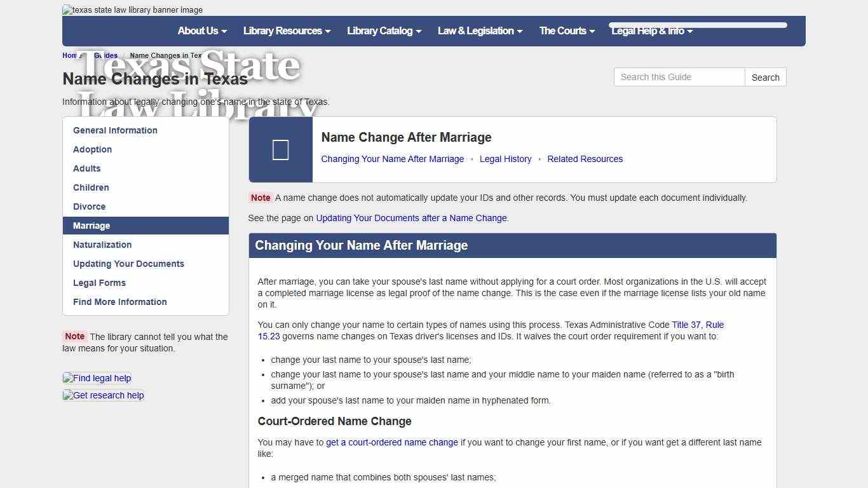
Task: Select Adoption in the sidebar
Action: pyautogui.click(x=92, y=149)
